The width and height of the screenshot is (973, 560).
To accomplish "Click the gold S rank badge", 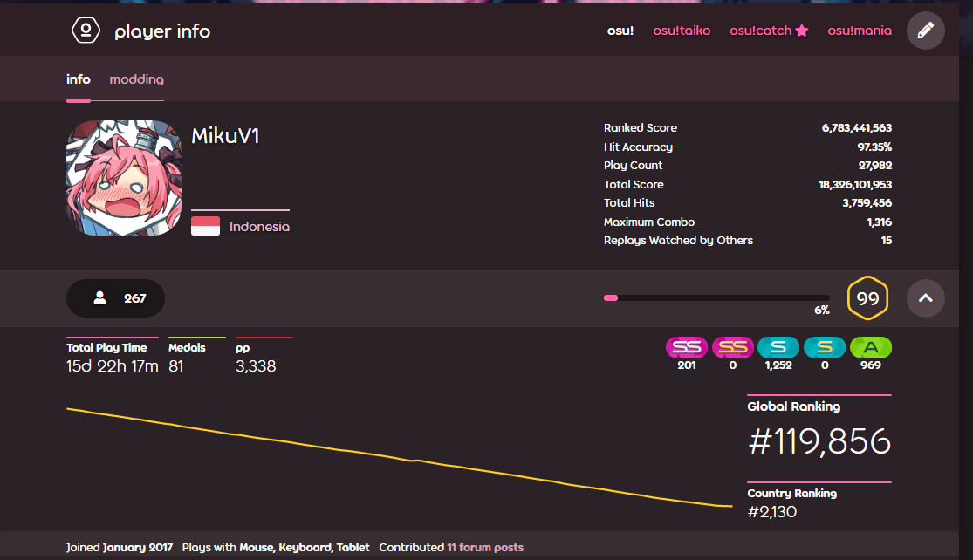I will (x=824, y=347).
